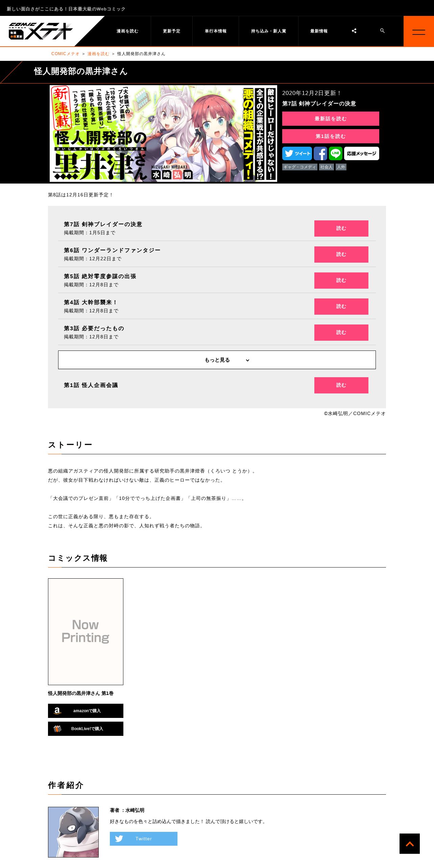Open the author's Twitter button
The height and width of the screenshot is (868, 434).
point(144,839)
